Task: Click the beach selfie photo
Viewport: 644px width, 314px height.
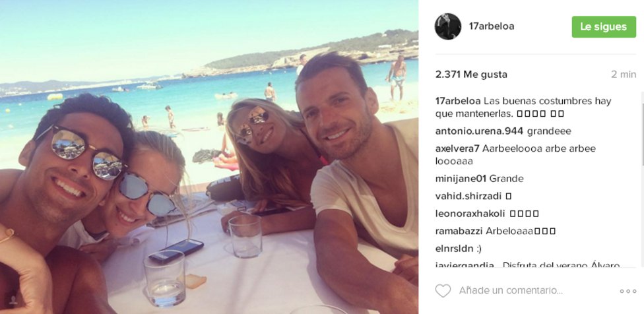Action: click(209, 157)
